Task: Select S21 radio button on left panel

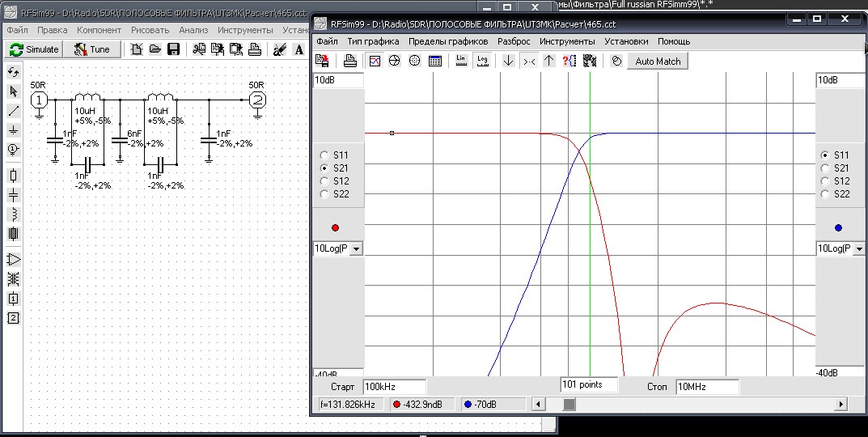Action: coord(325,168)
